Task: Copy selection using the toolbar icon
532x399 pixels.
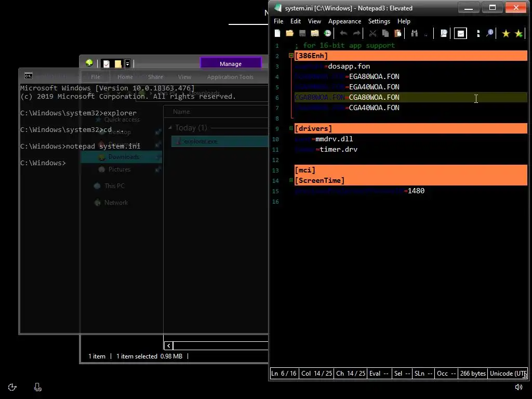Action: [385, 33]
